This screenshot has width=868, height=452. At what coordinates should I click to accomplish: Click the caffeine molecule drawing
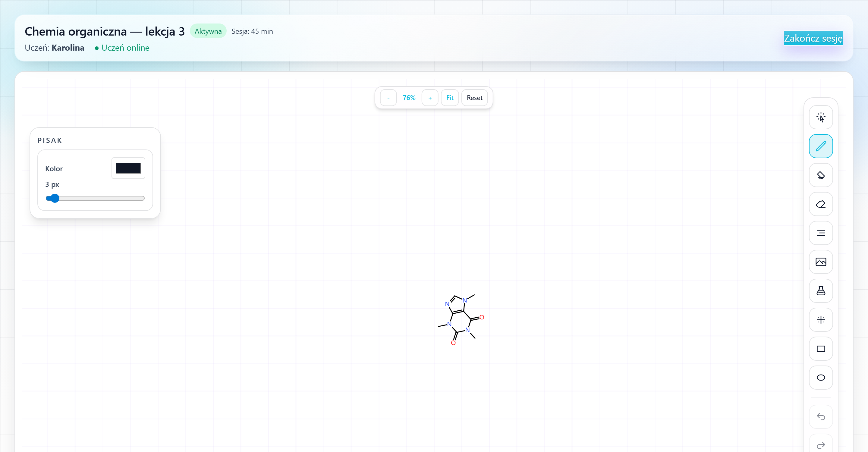pos(461,320)
